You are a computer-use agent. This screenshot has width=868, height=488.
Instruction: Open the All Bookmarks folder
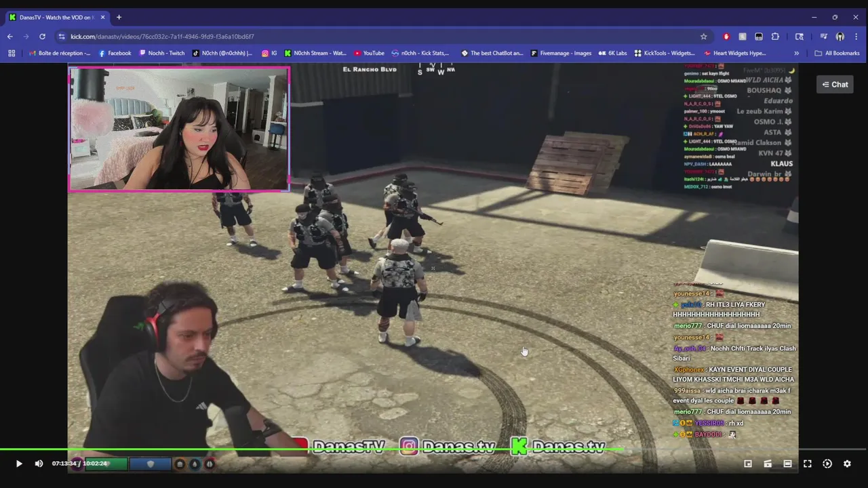837,53
